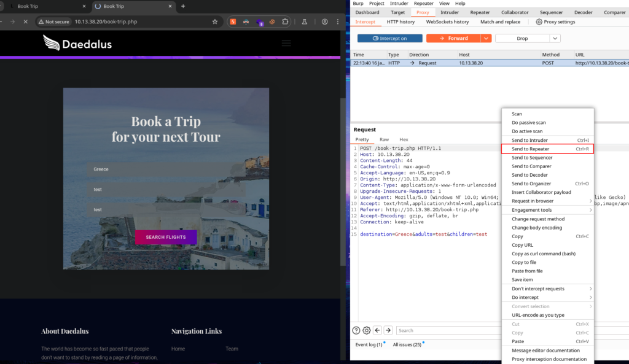Image resolution: width=629 pixels, height=364 pixels.
Task: Bookmark this page with the star icon
Action: 215,21
